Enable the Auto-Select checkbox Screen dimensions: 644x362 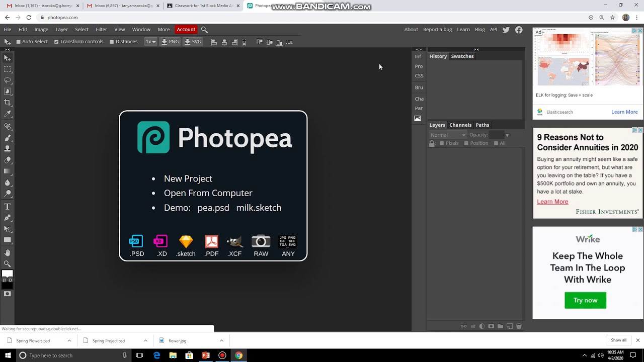coord(19,42)
